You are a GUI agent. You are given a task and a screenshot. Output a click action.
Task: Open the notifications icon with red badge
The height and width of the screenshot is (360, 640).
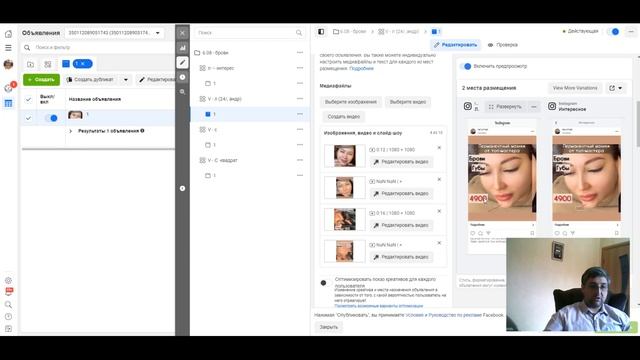pyautogui.click(x=9, y=87)
